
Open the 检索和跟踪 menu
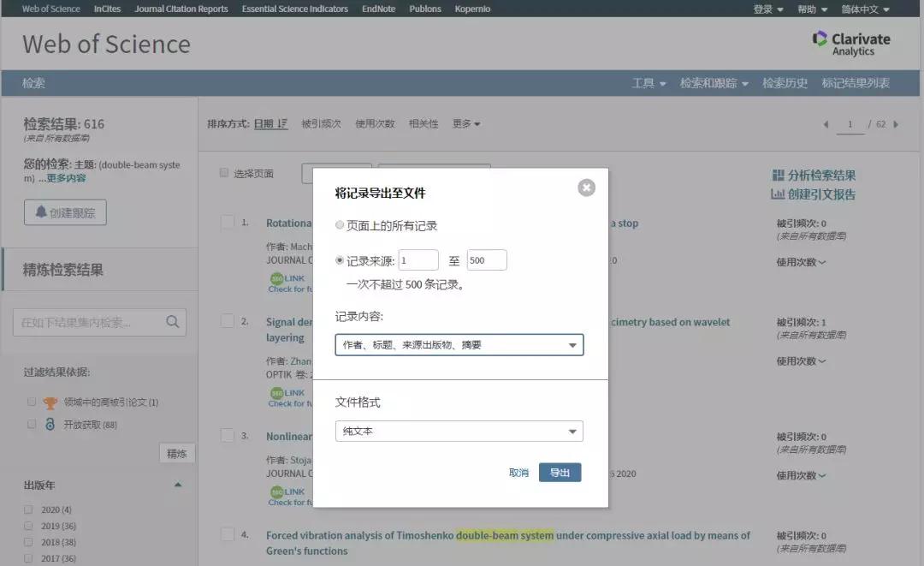(x=714, y=83)
